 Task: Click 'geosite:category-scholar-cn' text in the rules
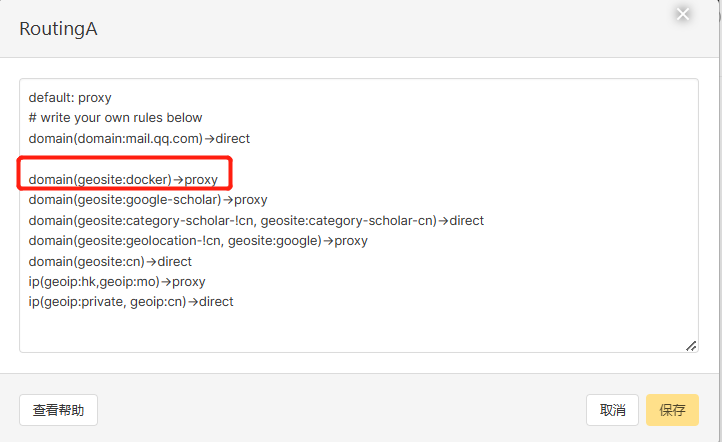coord(347,220)
